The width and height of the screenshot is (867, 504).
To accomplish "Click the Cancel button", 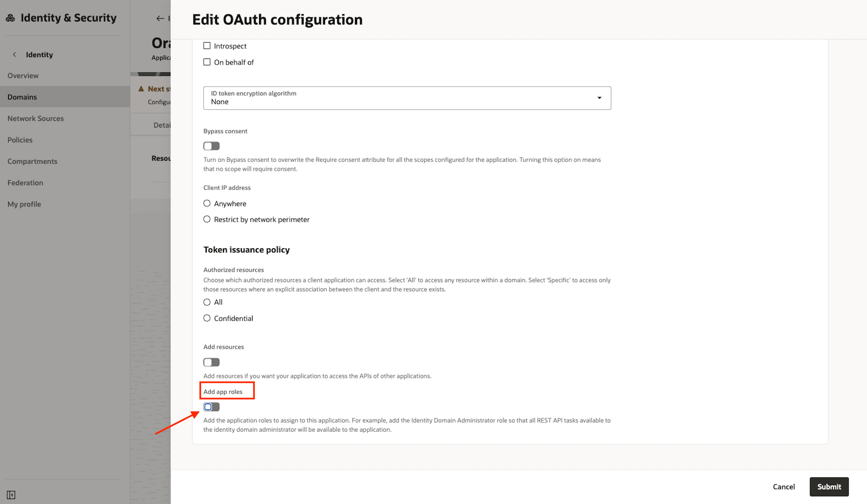I will pos(784,487).
